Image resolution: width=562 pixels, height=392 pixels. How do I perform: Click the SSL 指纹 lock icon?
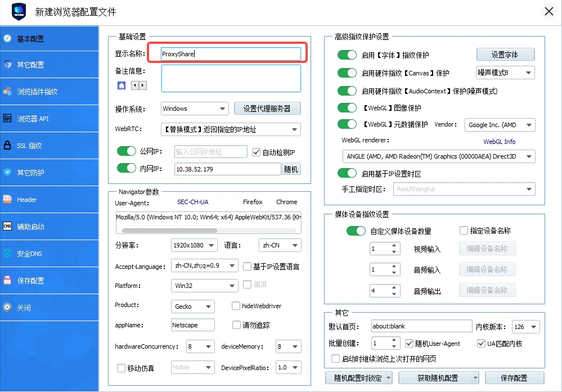7,145
